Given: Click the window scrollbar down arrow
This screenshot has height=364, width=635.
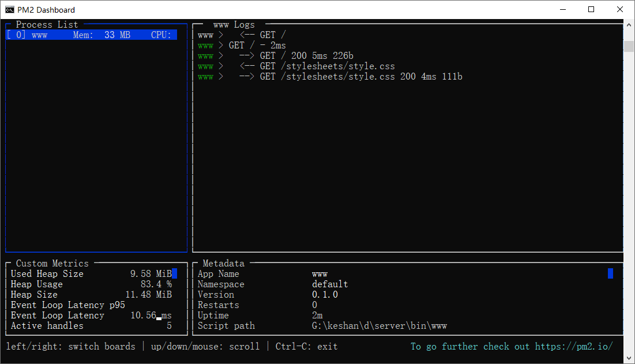Looking at the screenshot, I should coord(629,358).
